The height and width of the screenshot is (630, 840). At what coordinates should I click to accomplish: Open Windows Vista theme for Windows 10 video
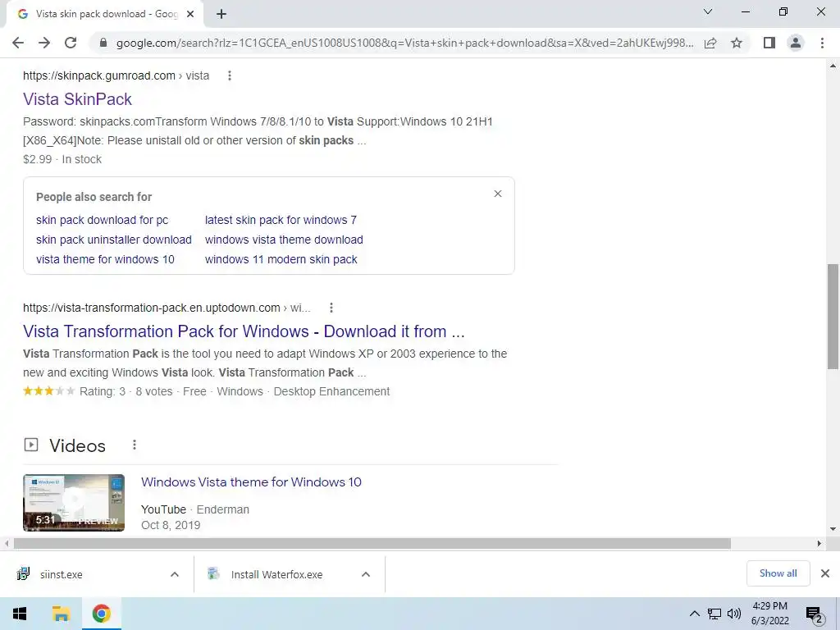click(x=251, y=482)
